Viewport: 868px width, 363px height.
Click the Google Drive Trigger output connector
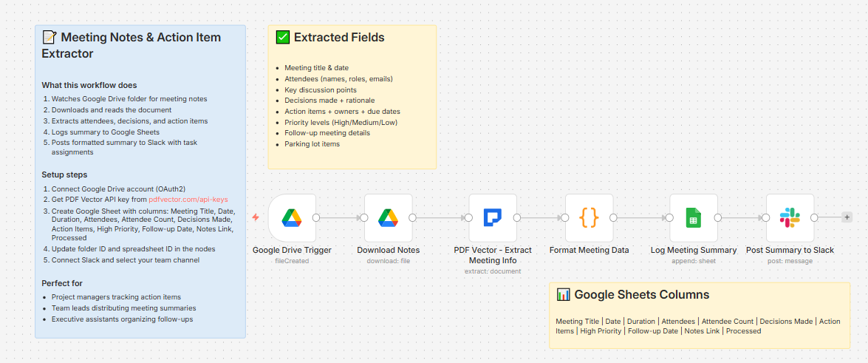click(316, 217)
